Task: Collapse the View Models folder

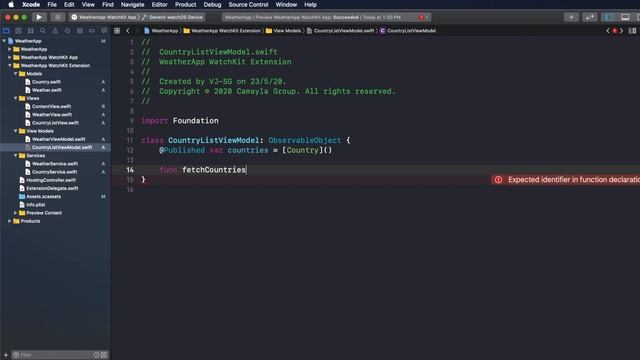Action: pos(16,131)
